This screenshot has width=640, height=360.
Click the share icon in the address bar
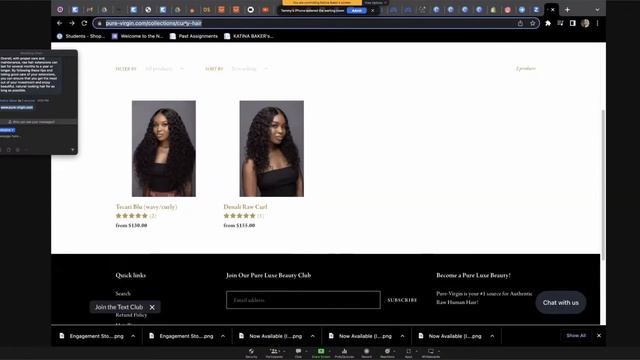pyautogui.click(x=520, y=23)
